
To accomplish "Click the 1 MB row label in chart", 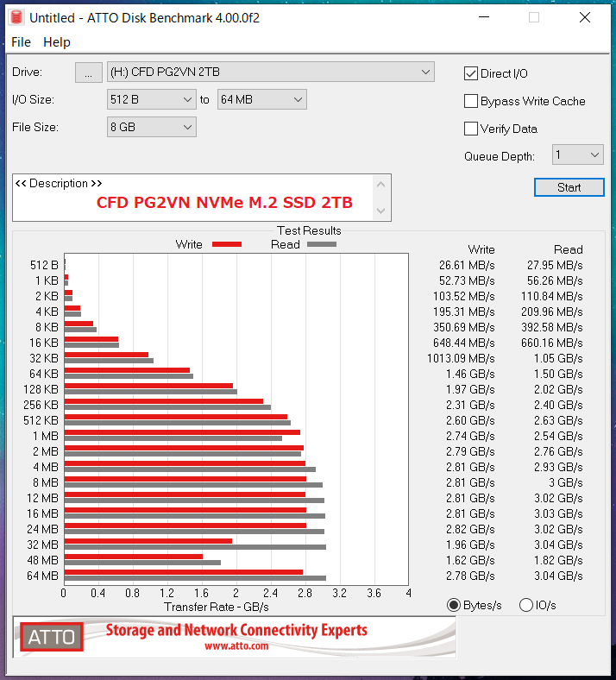I will tap(46, 436).
